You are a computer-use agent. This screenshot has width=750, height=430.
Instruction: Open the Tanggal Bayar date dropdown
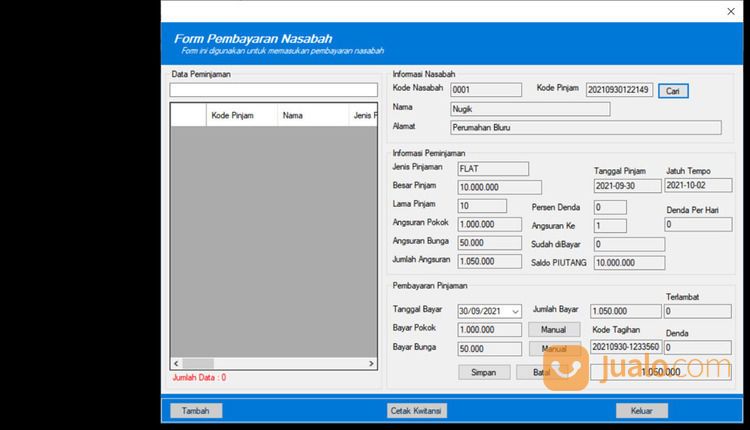(x=515, y=311)
